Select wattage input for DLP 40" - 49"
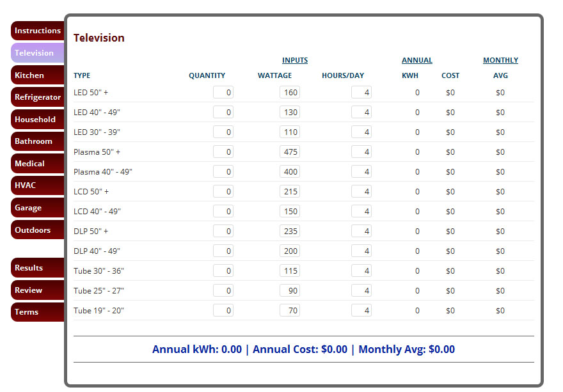Viewport: 563px width, 392px height. 290,251
